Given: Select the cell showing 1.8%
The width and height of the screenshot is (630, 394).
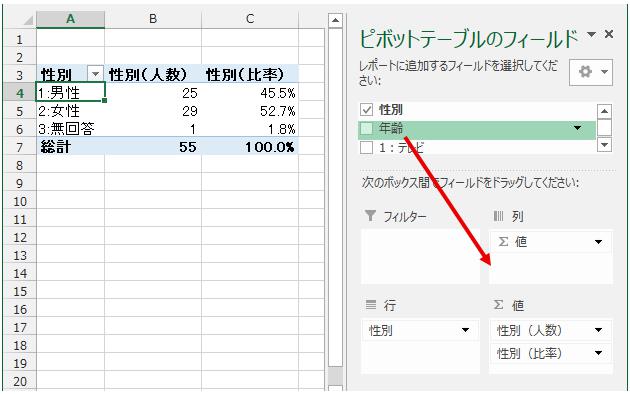Looking at the screenshot, I should pos(250,129).
